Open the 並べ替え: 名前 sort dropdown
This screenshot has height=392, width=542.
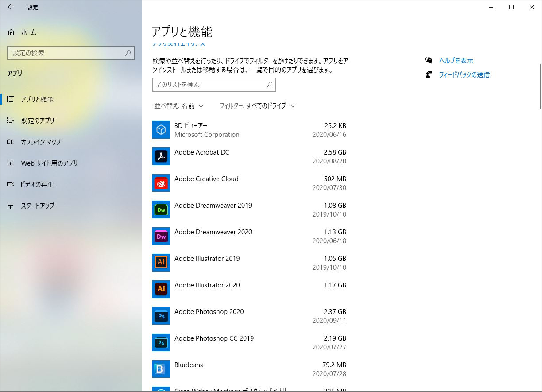coord(179,105)
